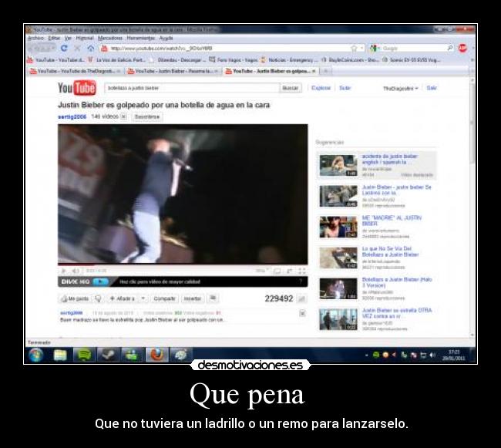Open the search engine selector dropdown
The width and height of the screenshot is (501, 448).
point(374,49)
